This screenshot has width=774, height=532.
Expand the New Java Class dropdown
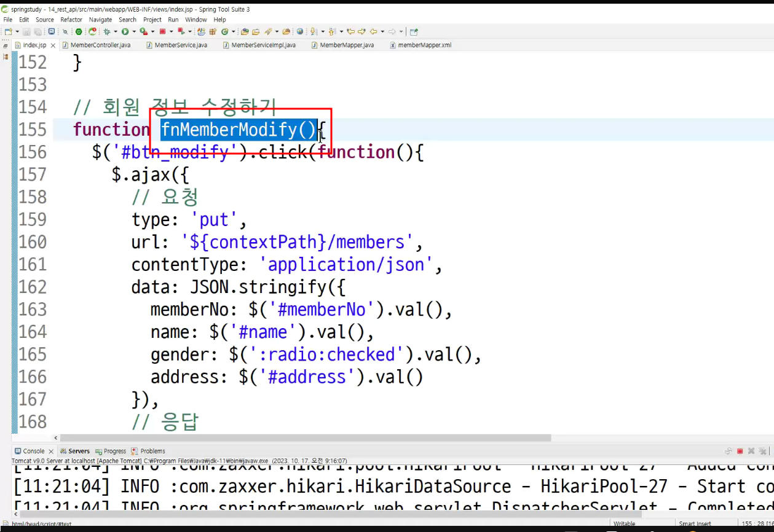[x=233, y=31]
